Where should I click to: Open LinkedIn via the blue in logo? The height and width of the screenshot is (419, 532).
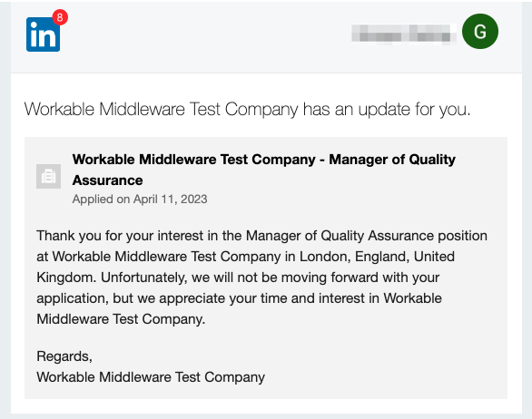click(43, 34)
